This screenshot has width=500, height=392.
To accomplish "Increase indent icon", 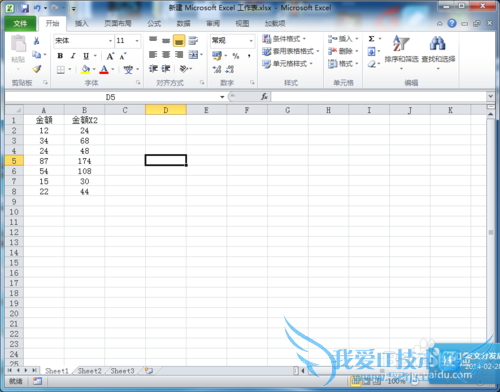I will tap(166, 69).
